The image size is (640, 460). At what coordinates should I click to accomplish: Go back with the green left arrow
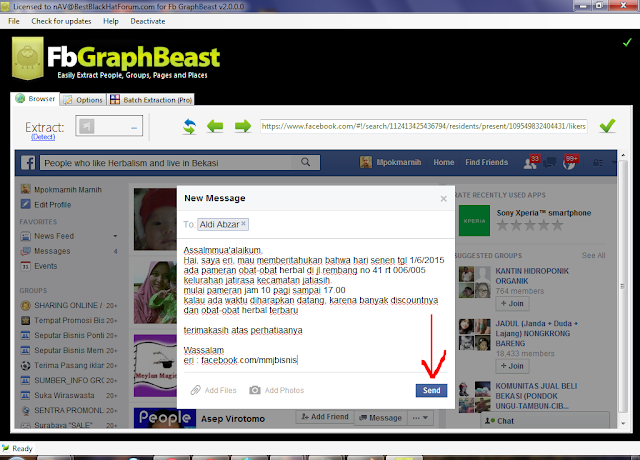(x=215, y=126)
